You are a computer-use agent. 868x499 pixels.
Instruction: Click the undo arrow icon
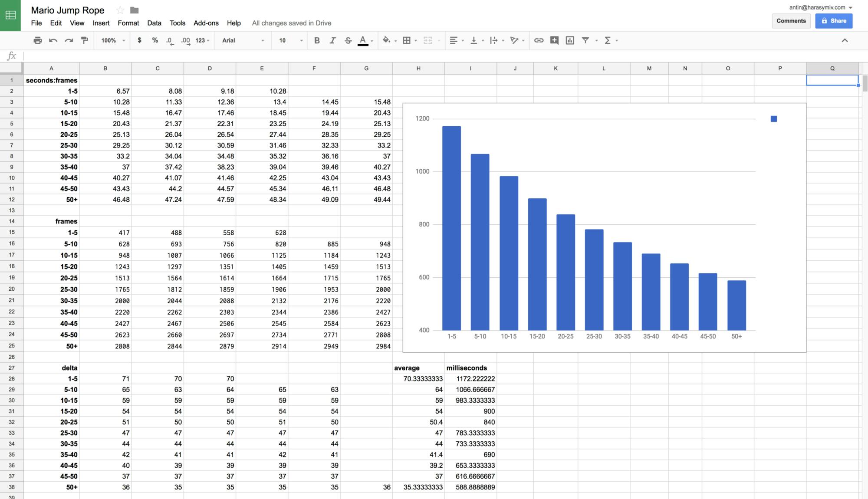coord(53,40)
